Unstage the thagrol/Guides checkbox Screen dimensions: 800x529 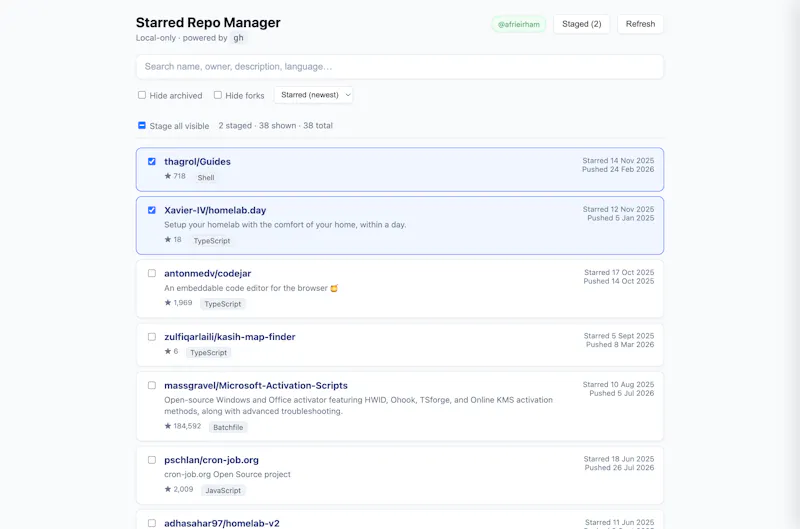coord(152,161)
